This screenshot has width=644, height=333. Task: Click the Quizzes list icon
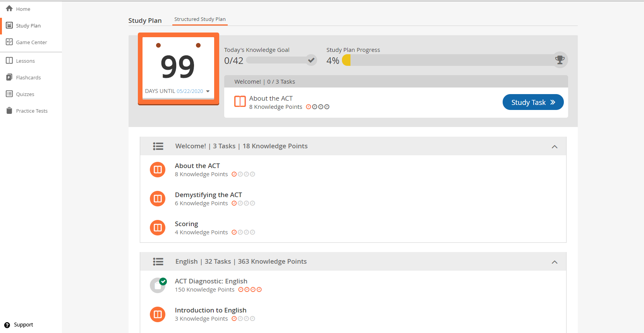pyautogui.click(x=9, y=94)
